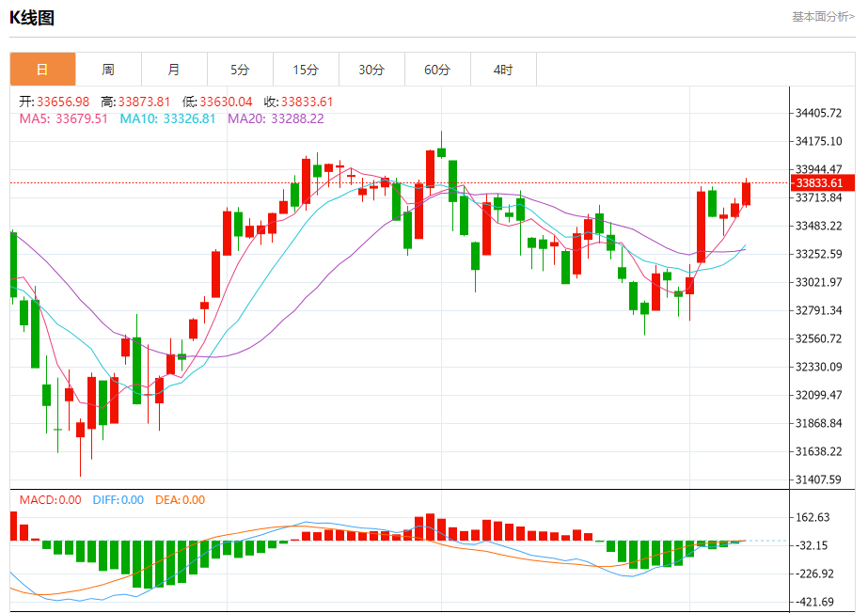This screenshot has height=613, width=868.
Task: Select the 日 daily chart tab
Action: tap(42, 70)
